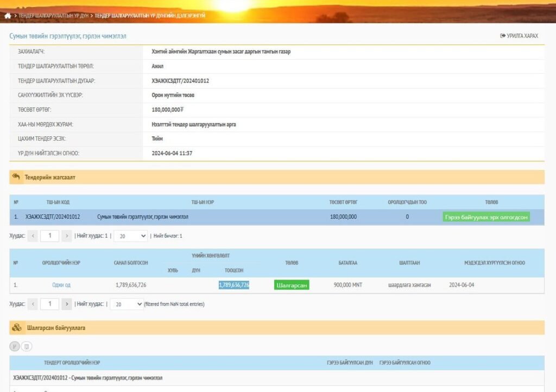Go to next page in tender list

[66, 236]
